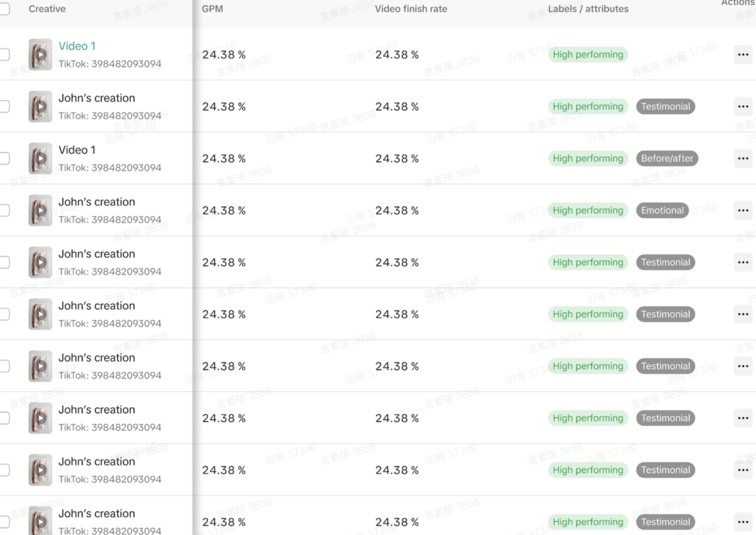Click Testimonial tag in the second row
The width and height of the screenshot is (756, 535).
[665, 107]
